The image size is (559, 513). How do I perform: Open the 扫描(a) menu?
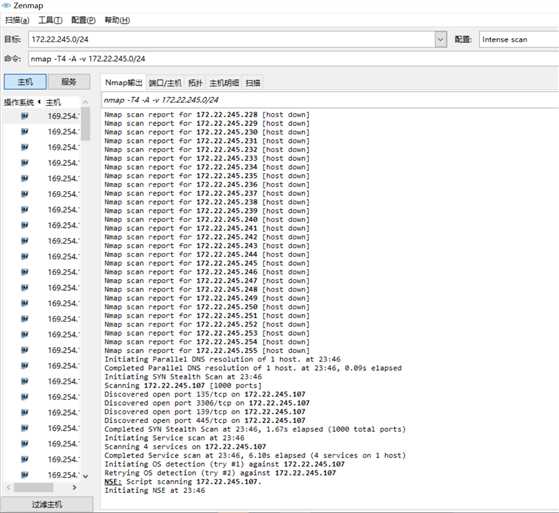[17, 20]
